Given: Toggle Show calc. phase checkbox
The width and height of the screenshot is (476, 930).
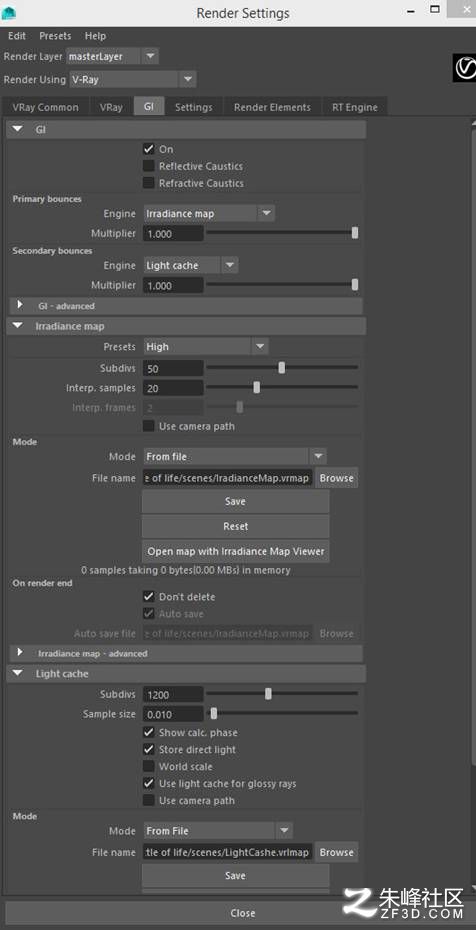Looking at the screenshot, I should click(149, 732).
